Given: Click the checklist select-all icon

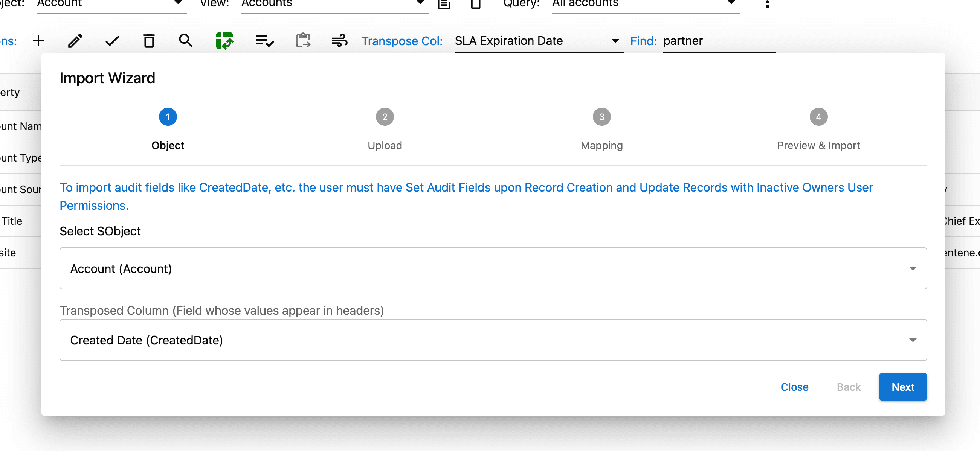Looking at the screenshot, I should (x=264, y=41).
